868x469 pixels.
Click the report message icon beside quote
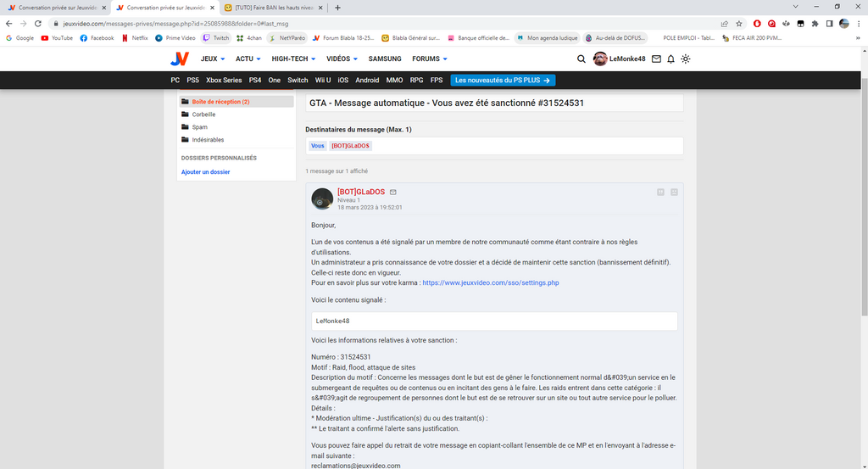674,193
